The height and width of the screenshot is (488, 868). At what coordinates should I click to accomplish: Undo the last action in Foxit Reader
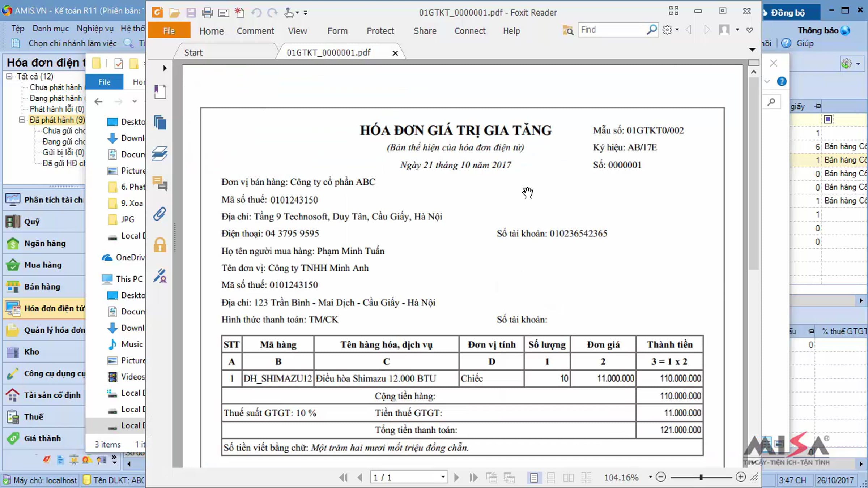pyautogui.click(x=256, y=13)
